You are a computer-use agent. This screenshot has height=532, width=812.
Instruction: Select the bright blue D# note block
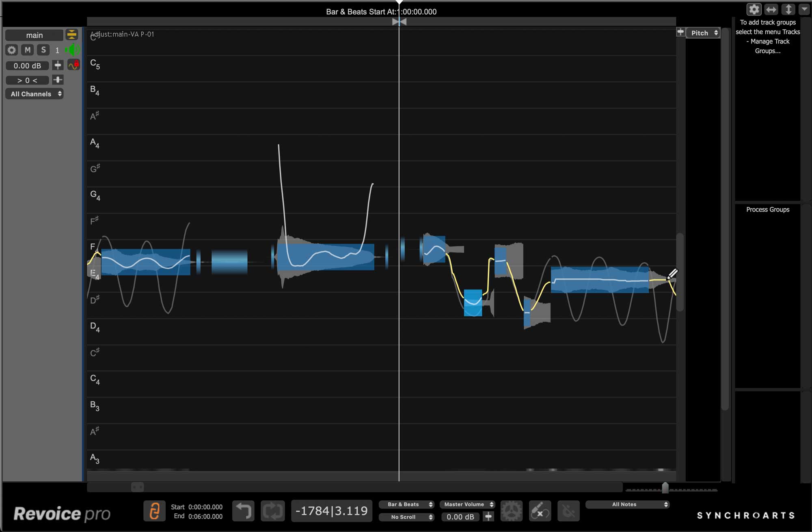tap(473, 303)
